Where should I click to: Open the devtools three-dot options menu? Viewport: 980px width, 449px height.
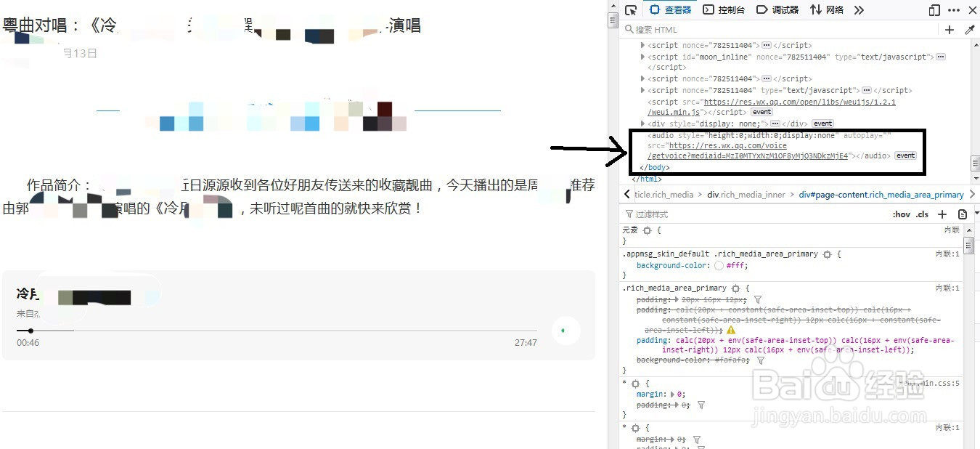(x=955, y=9)
